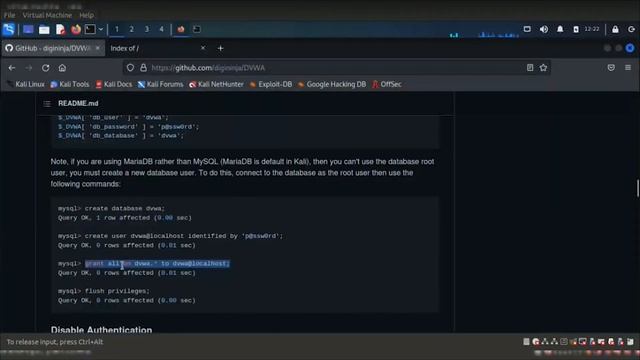Open the Kali NetHunter bookmark
This screenshot has width=640, height=360.
[216, 84]
